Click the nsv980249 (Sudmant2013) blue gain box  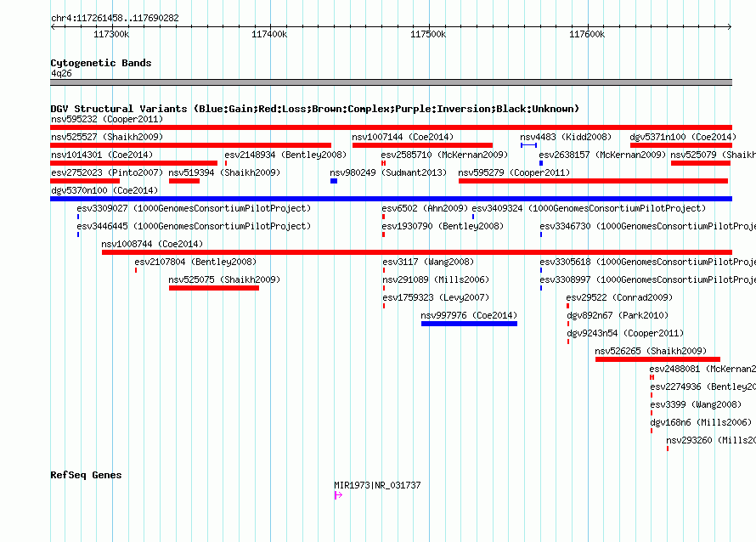point(334,181)
